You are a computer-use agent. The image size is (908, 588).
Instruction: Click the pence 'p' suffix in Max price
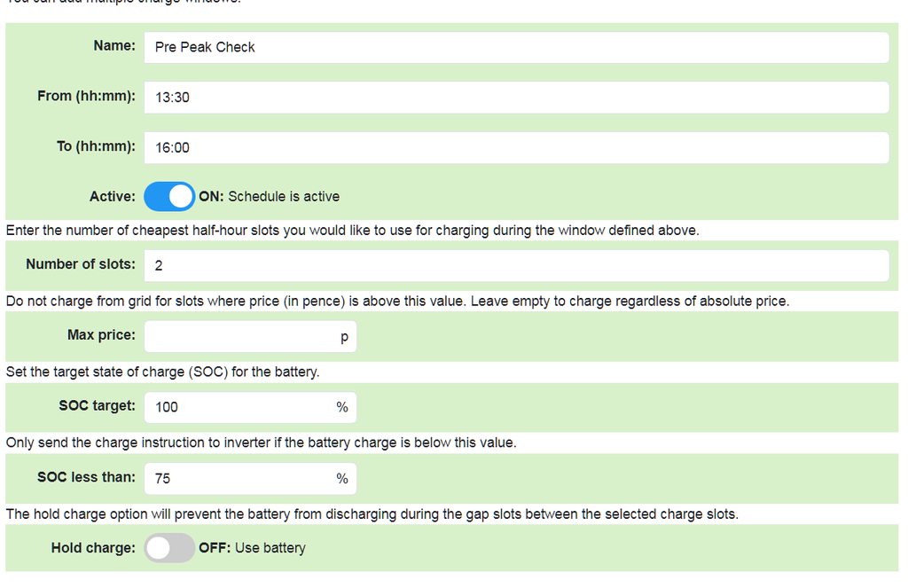344,337
